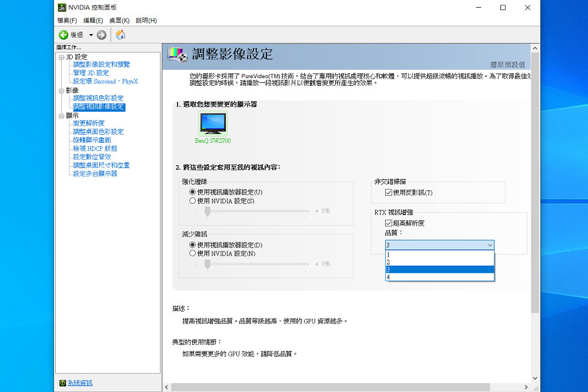The image size is (588, 392).
Task: Select 調整視訊影像設定 tree item
Action: coord(99,107)
